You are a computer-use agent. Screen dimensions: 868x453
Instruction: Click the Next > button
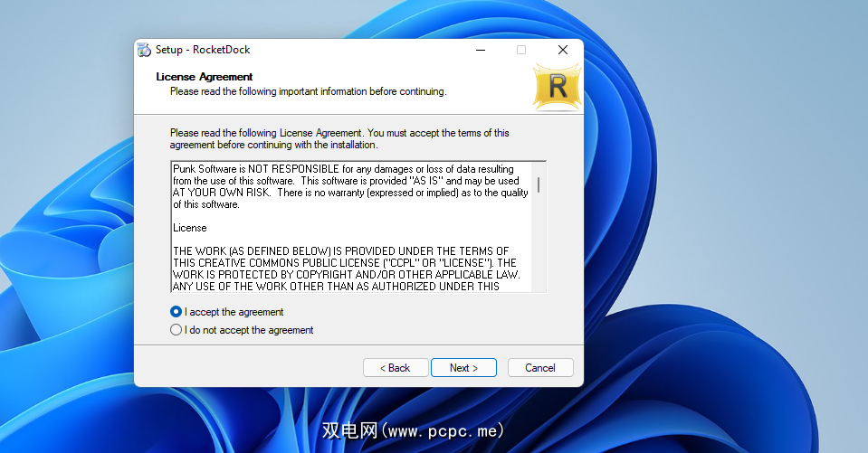(463, 368)
